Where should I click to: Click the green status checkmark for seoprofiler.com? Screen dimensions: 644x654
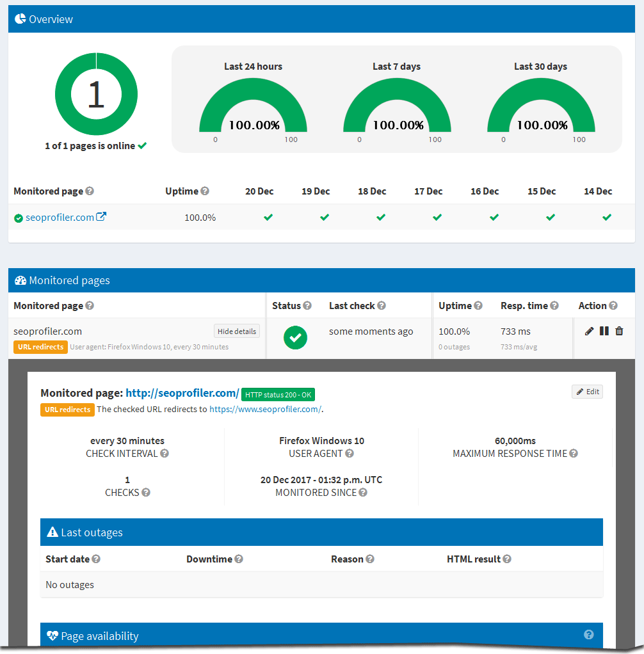[295, 337]
